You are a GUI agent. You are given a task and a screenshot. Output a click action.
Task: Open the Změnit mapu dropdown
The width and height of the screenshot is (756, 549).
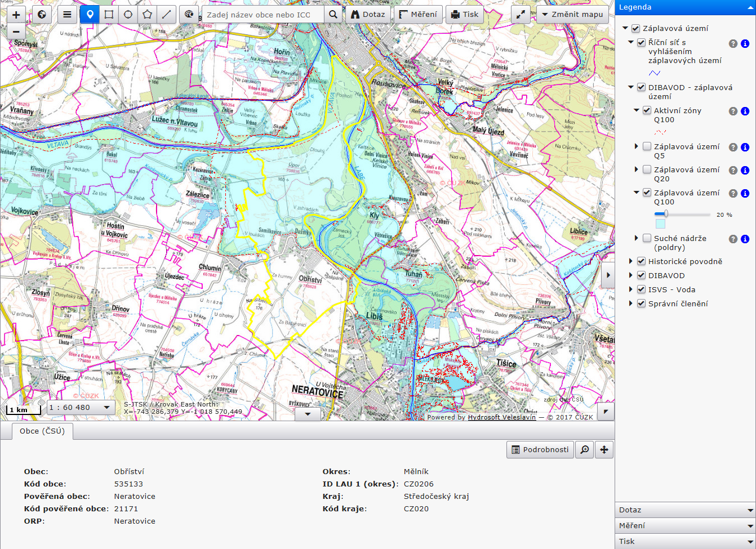click(x=572, y=15)
